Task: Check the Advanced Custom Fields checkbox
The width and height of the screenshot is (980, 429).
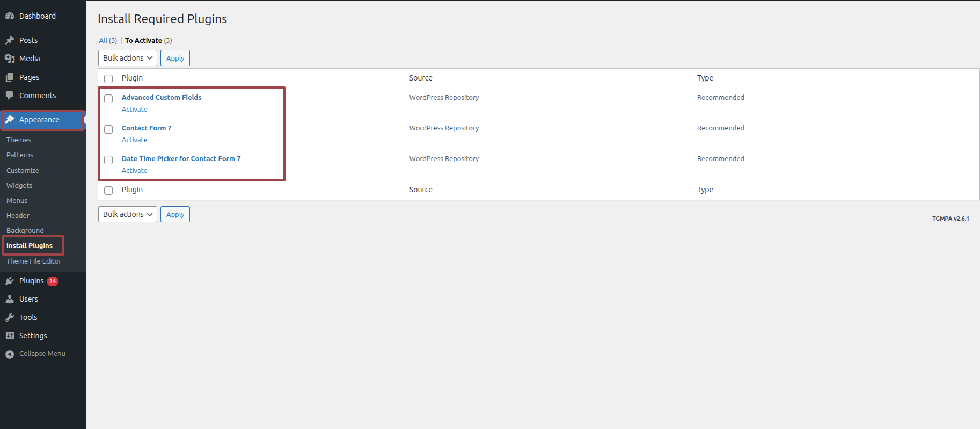Action: (x=108, y=99)
